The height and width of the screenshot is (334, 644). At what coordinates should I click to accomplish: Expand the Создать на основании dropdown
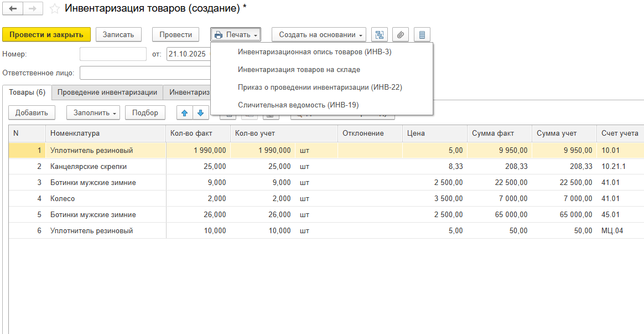point(319,34)
